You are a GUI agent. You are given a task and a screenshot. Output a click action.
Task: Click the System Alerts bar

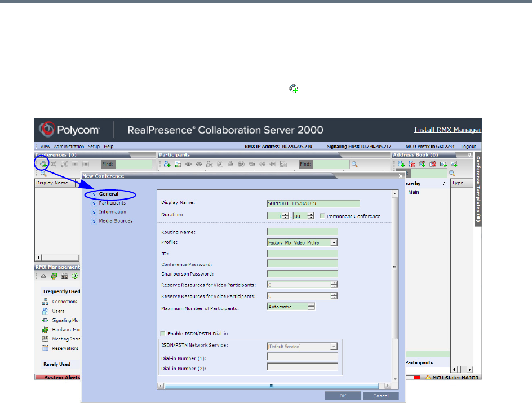click(x=57, y=377)
